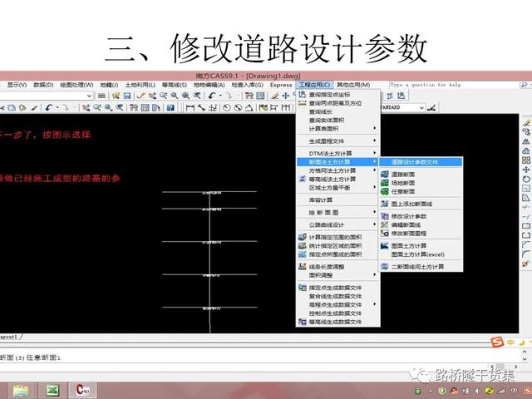Open the 其他应用(M) menu
Image resolution: width=532 pixels, height=399 pixels.
pyautogui.click(x=352, y=85)
